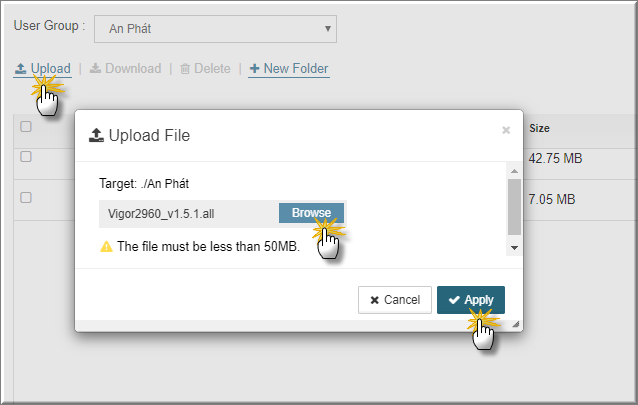Click the Download tray icon
Image resolution: width=638 pixels, height=405 pixels.
pyautogui.click(x=95, y=68)
